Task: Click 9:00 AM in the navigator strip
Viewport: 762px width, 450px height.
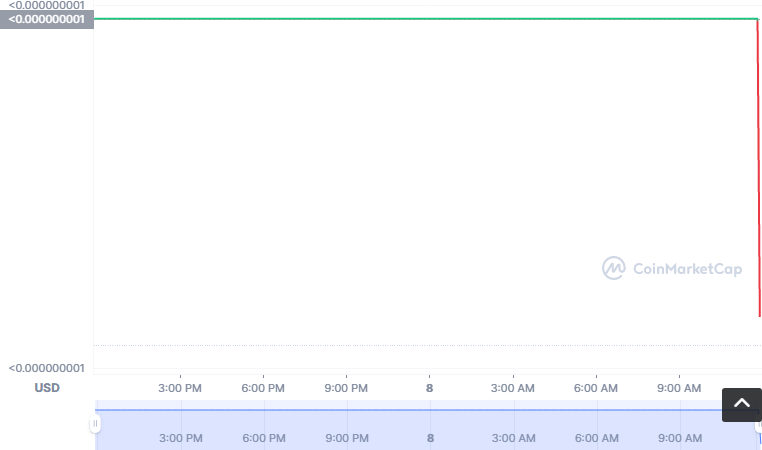Action: 678,438
